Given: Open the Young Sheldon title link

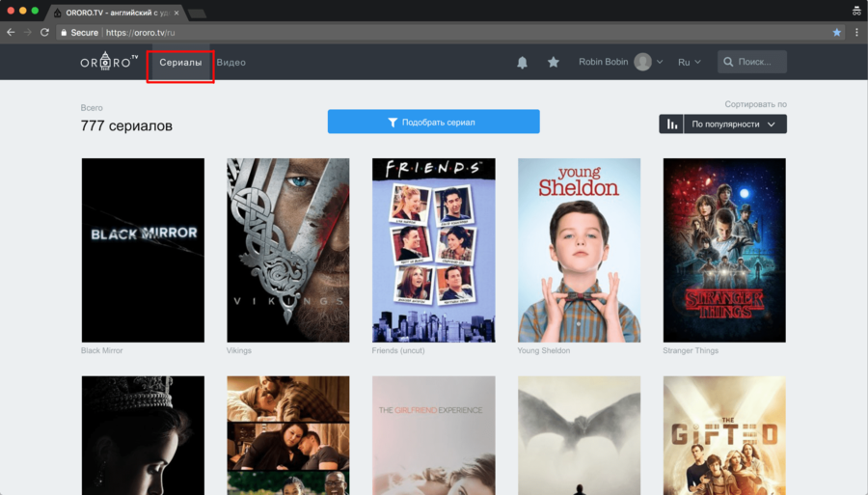Looking at the screenshot, I should 544,350.
